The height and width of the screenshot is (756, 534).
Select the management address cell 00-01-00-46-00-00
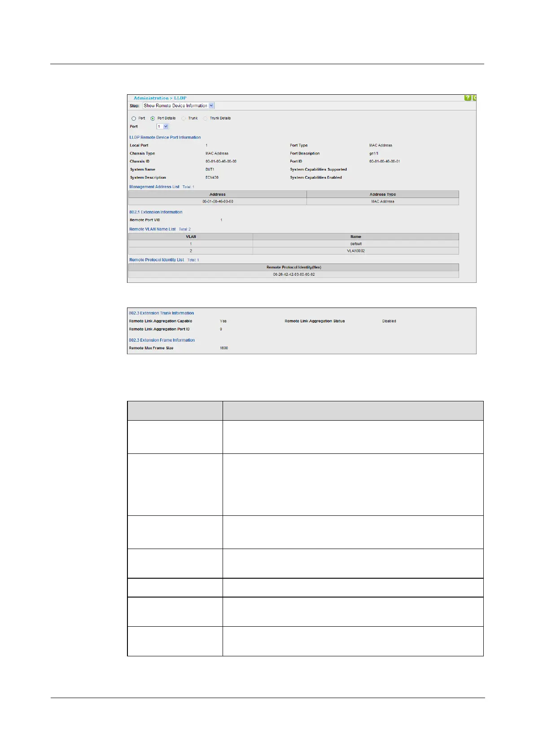click(x=218, y=202)
